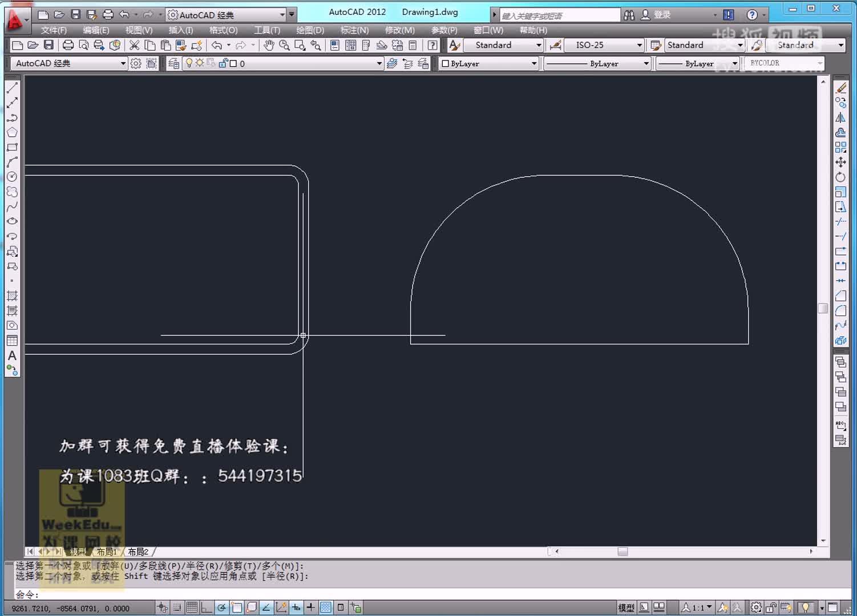This screenshot has width=857, height=616.
Task: Toggle Grid display in the status bar
Action: pyautogui.click(x=192, y=607)
